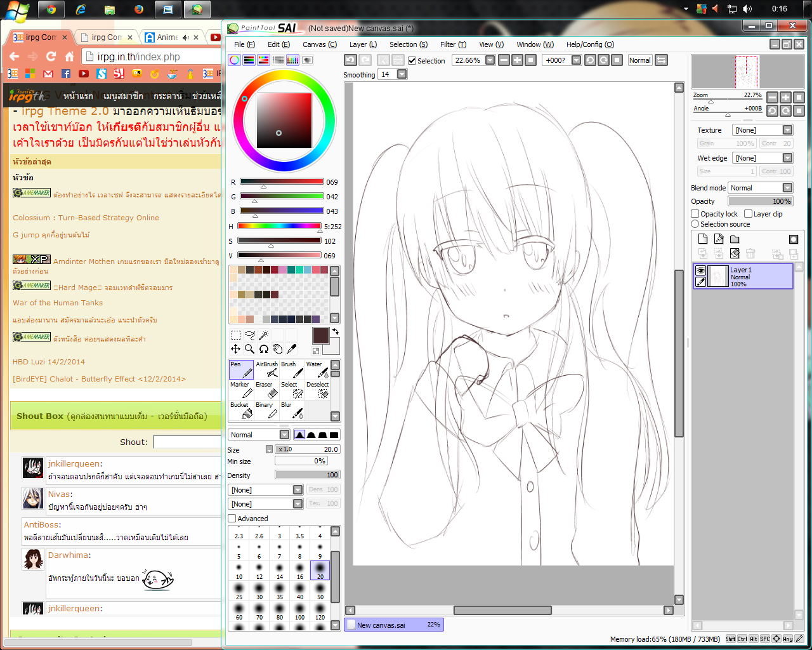Screen dimensions: 812x650
Task: Open the Layer menu
Action: 363,44
